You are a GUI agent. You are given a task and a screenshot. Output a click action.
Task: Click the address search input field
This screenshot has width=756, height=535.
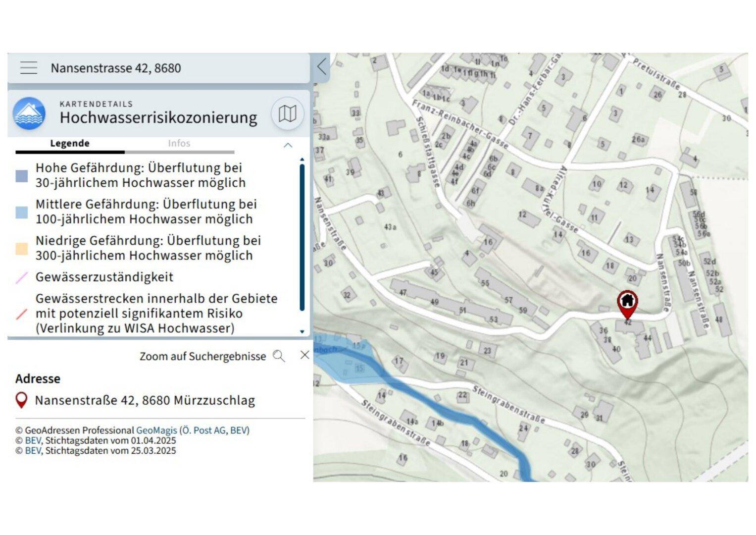(173, 68)
